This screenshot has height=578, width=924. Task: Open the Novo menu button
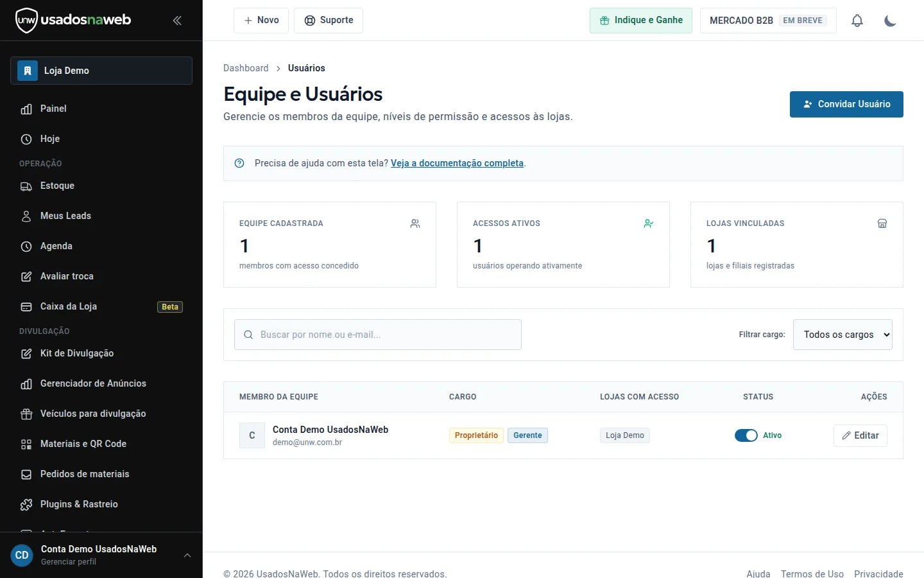coord(261,21)
